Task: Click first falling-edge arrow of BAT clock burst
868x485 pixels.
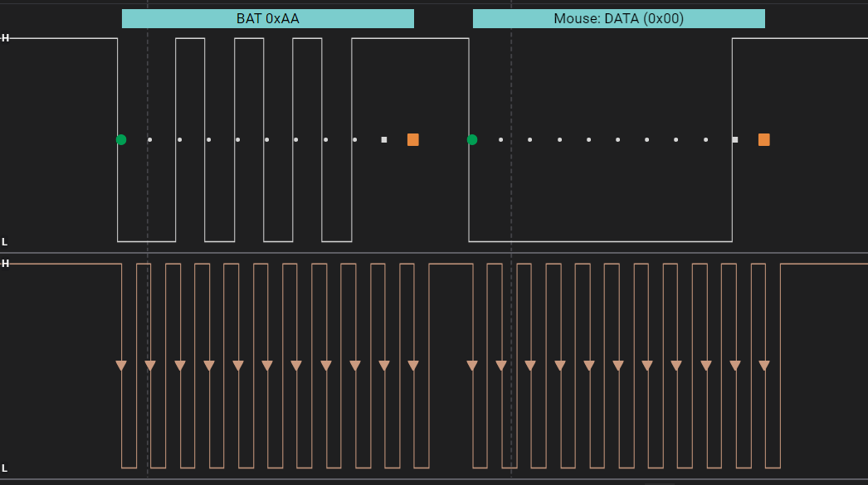Action: (x=121, y=366)
